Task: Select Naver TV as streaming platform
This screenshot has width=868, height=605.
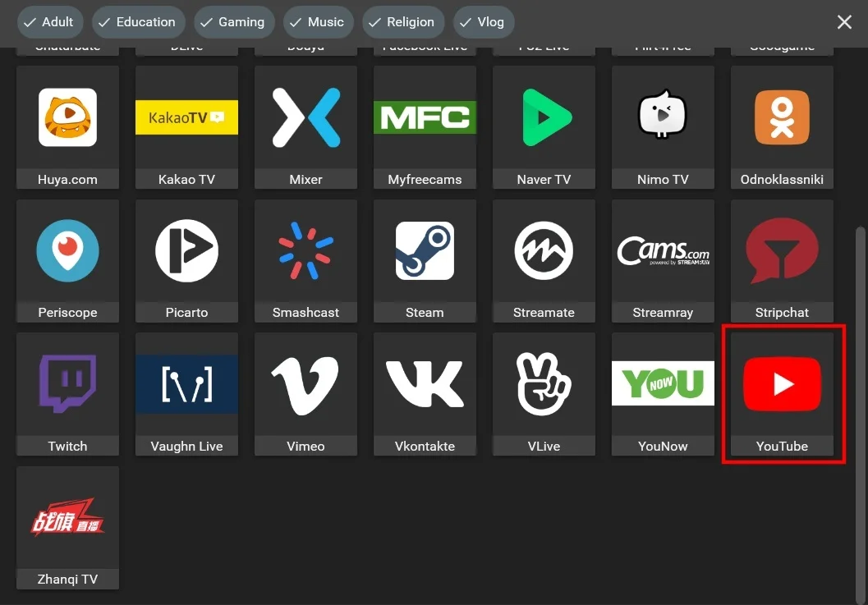Action: pyautogui.click(x=544, y=127)
